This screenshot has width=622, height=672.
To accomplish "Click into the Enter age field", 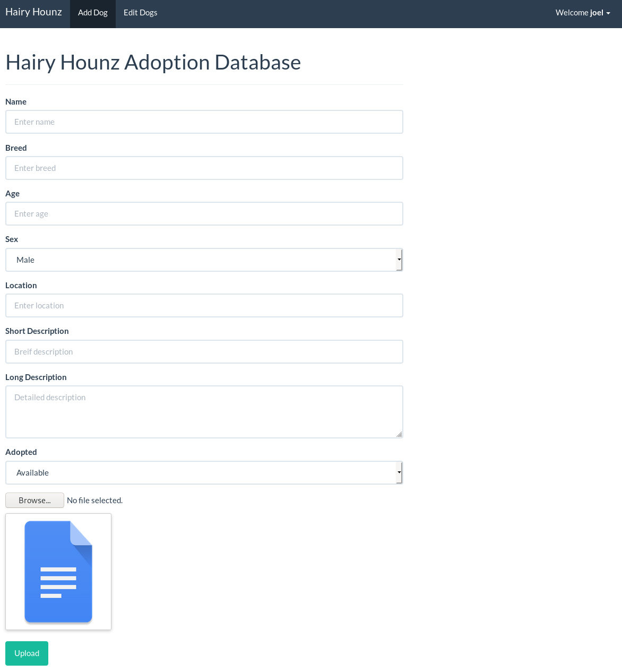I will [x=204, y=214].
